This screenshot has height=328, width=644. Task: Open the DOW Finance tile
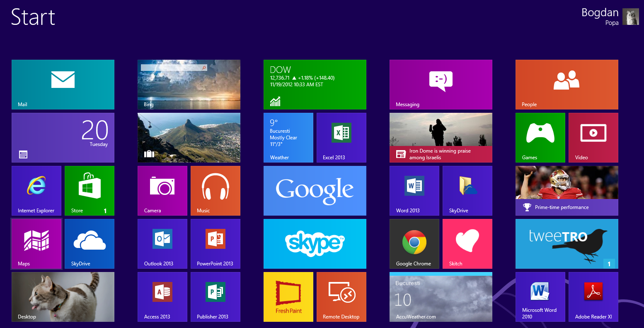coord(315,85)
